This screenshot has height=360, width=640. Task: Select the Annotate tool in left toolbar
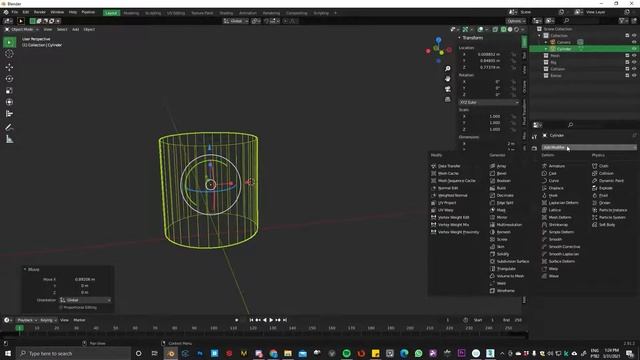(x=9, y=127)
